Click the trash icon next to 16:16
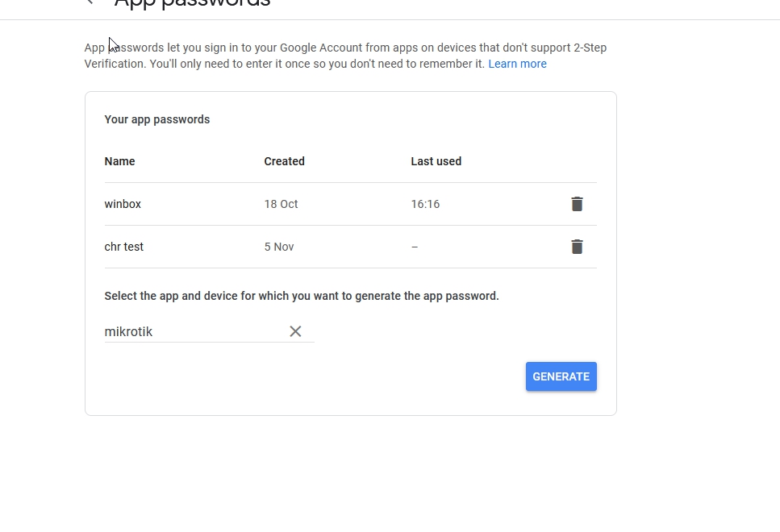Image resolution: width=780 pixels, height=532 pixels. click(x=577, y=204)
